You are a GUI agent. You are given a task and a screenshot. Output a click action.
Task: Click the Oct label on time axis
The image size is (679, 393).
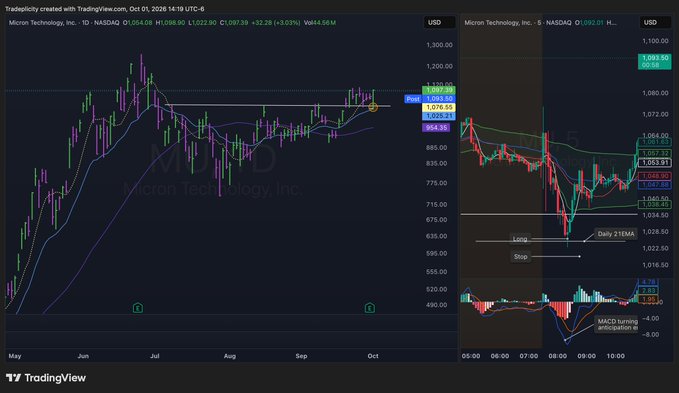[373, 356]
